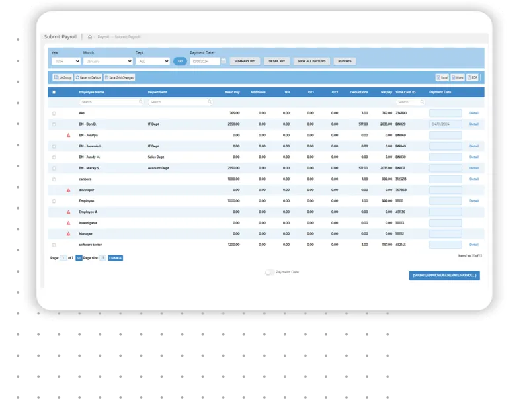Viewport: 529px width, 420px height.
Task: Click Submit/Approve/Generate Payroll button
Action: pos(444,275)
